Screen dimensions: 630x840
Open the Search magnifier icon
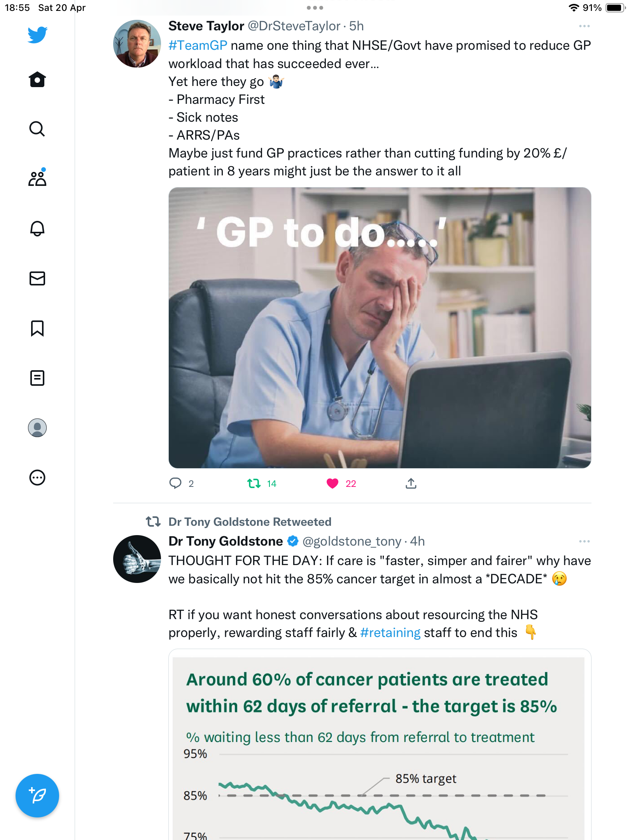[x=37, y=129]
